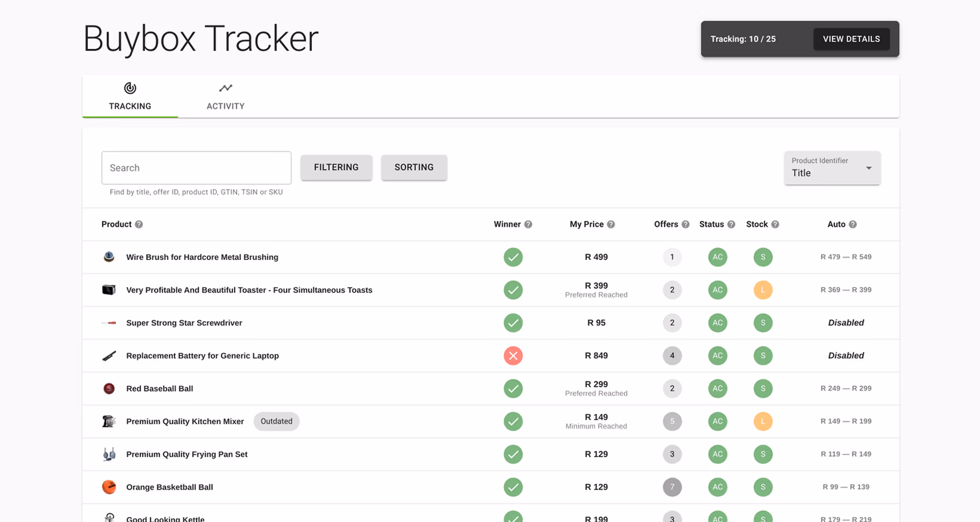Select the Tracking tab
The image size is (980, 522).
click(130, 96)
